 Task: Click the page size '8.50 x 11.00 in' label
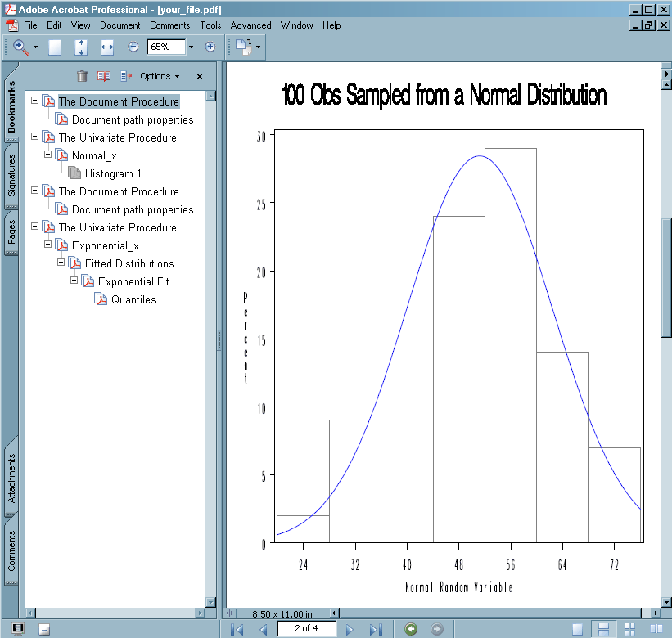[282, 614]
